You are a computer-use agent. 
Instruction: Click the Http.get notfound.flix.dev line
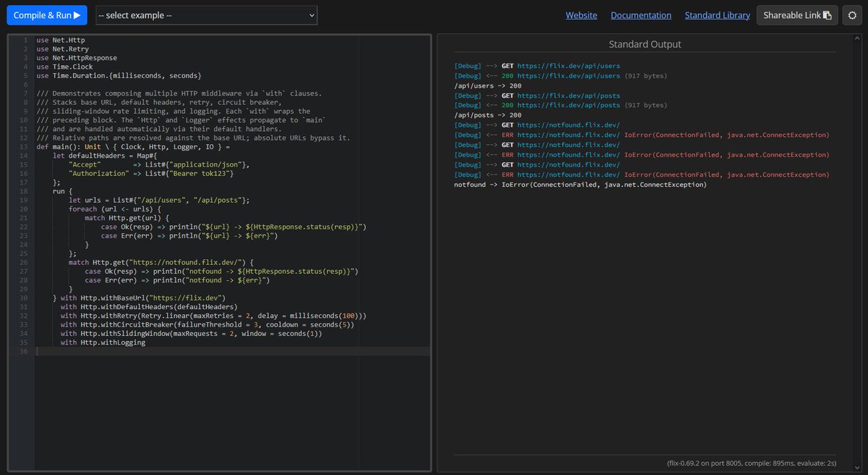(x=161, y=263)
